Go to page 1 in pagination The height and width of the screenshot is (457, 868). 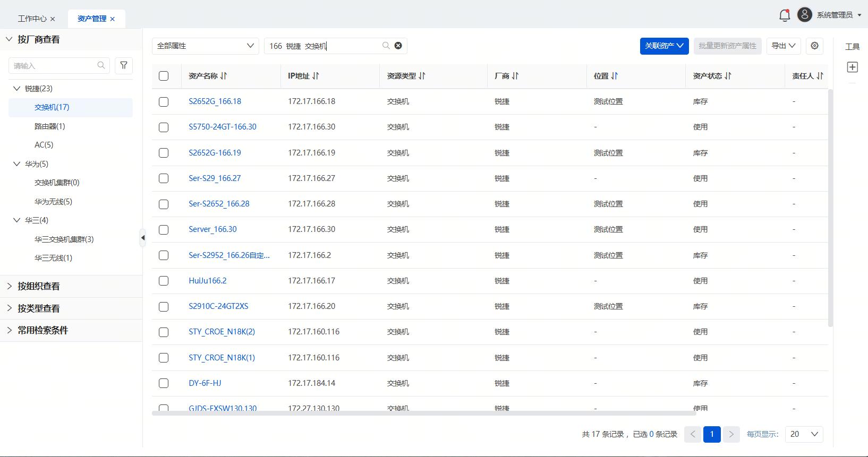712,434
